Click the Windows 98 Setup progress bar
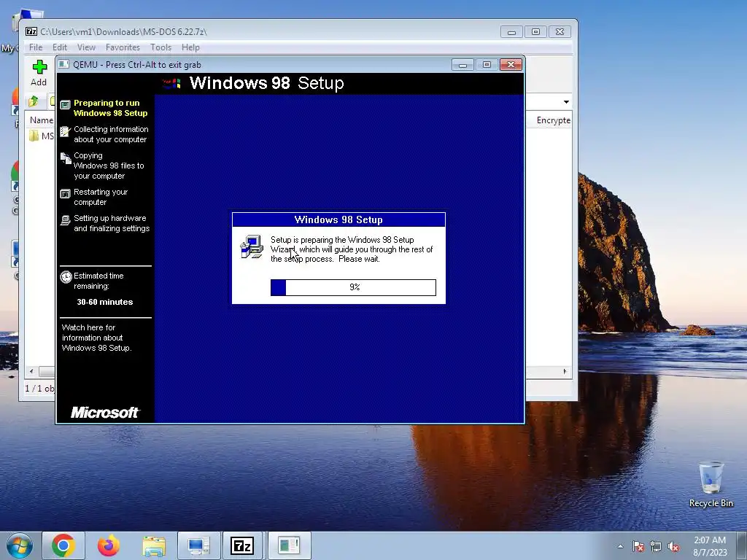This screenshot has width=747, height=560. 353,287
